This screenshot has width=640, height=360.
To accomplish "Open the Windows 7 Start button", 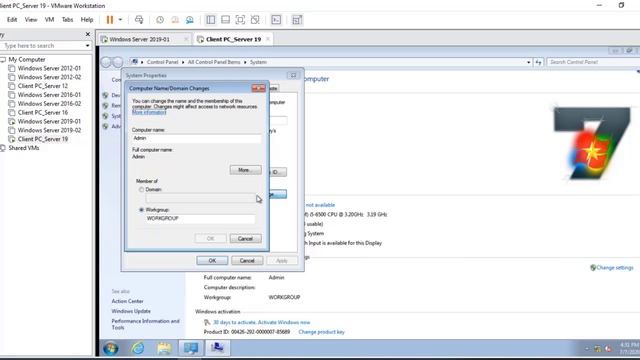I will pyautogui.click(x=111, y=348).
